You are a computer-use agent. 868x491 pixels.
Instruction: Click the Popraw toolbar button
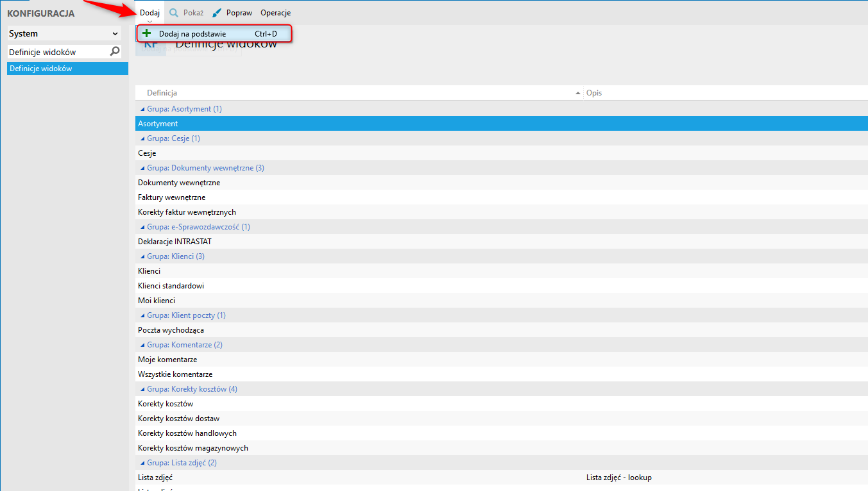pos(232,13)
